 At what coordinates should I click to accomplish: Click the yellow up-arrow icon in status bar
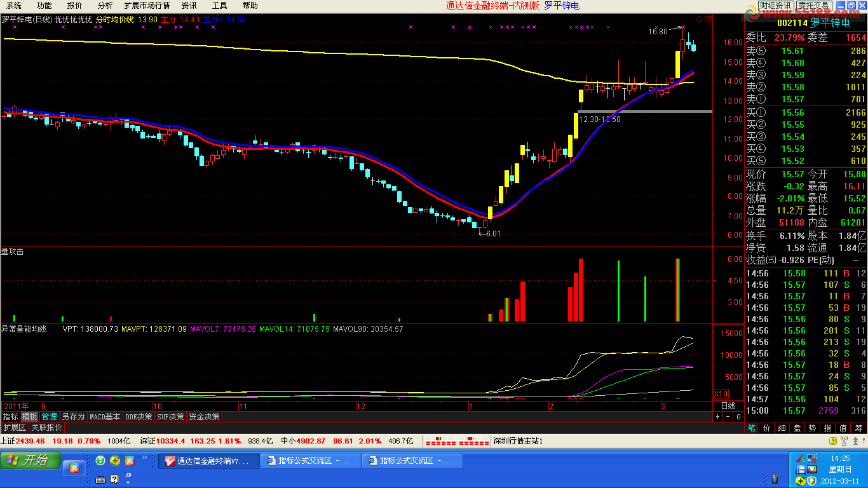point(834,441)
